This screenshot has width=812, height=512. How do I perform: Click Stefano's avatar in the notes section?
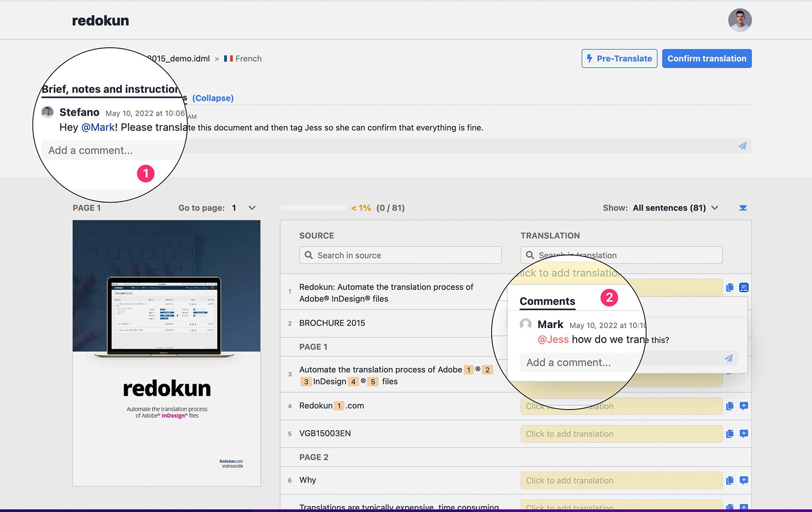coord(47,112)
